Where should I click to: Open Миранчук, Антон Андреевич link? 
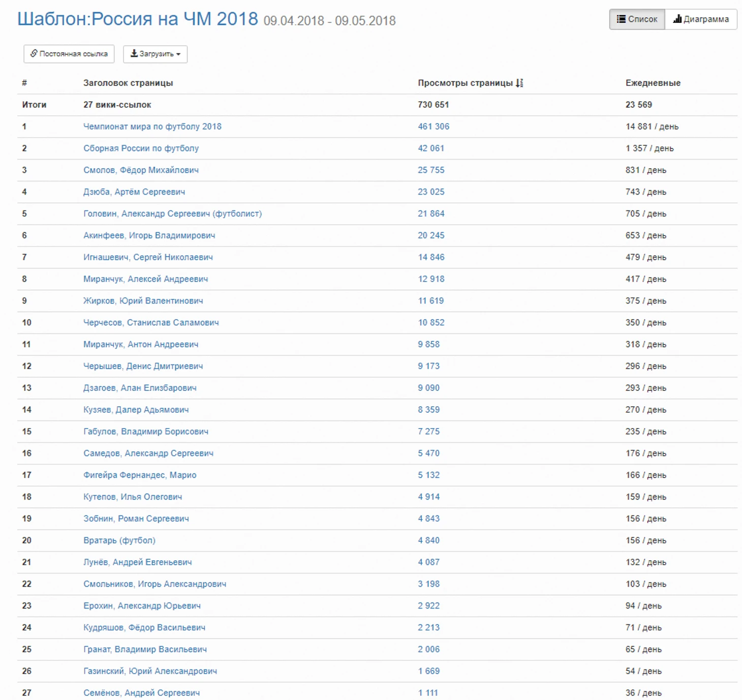(141, 345)
